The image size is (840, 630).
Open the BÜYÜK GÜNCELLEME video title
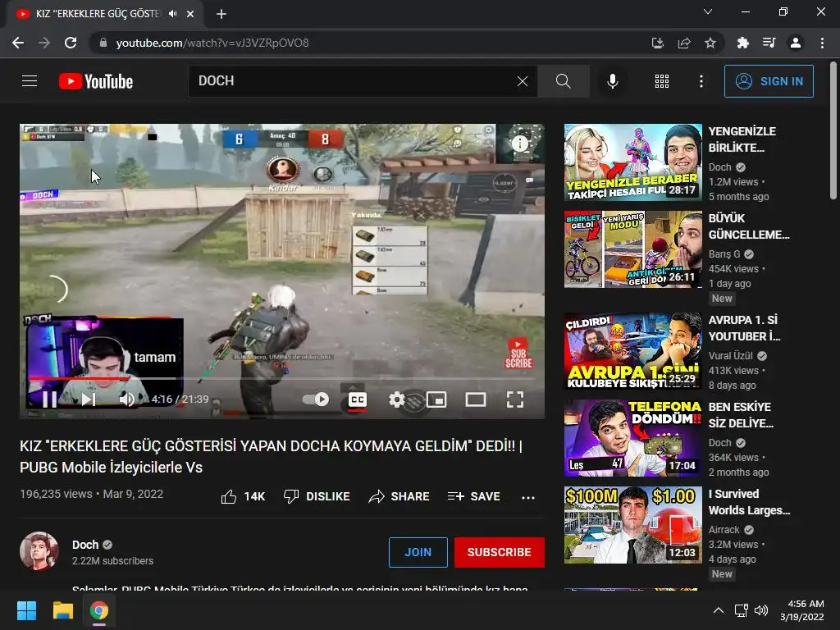pos(748,226)
